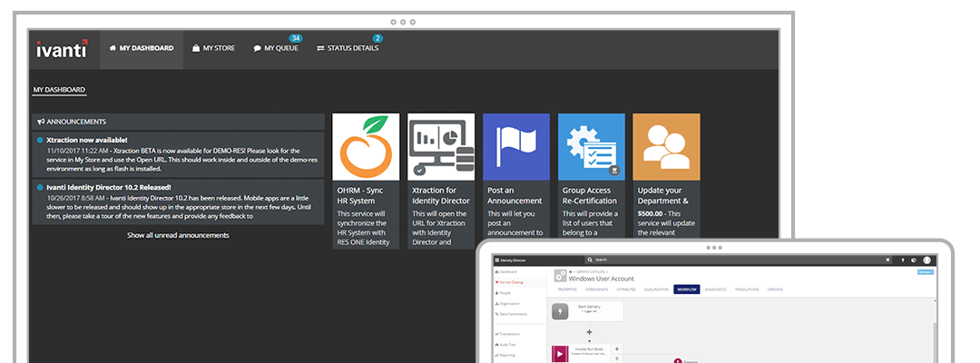
Task: Open Service Catalog in the sidebar
Action: pyautogui.click(x=509, y=282)
